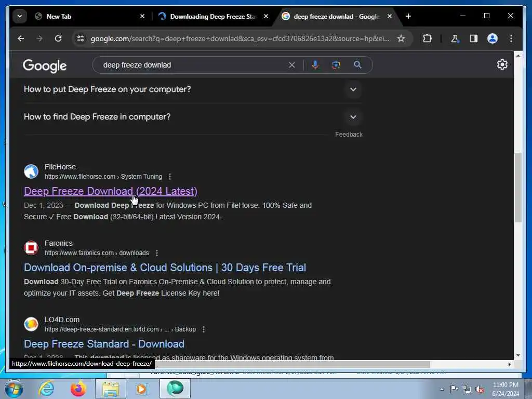Open the Extensions puzzle icon
The height and width of the screenshot is (399, 532).
coord(427,38)
